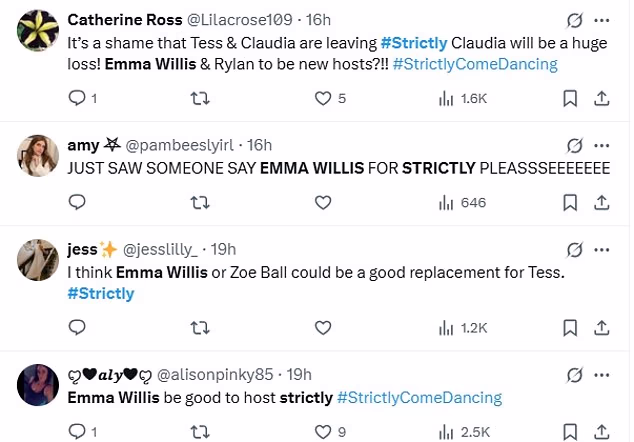Open Catherine Ross's profile picture
This screenshot has width=634, height=442.
(x=39, y=34)
